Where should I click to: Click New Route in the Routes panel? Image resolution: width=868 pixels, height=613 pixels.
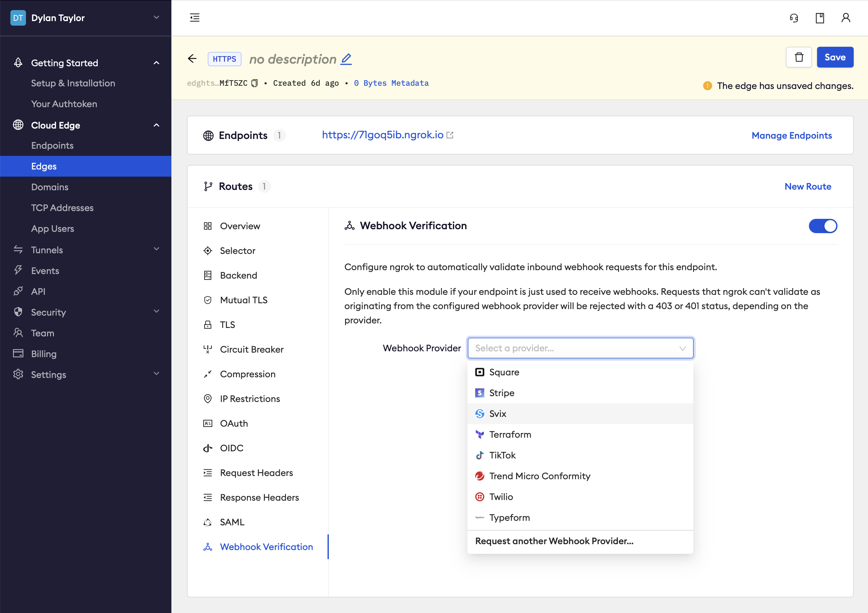point(808,186)
